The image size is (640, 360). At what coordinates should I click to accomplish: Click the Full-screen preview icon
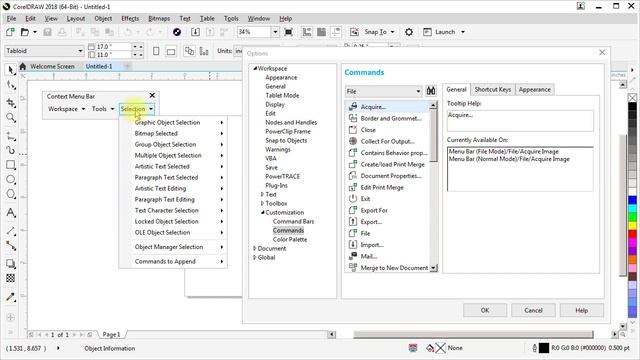[288, 32]
